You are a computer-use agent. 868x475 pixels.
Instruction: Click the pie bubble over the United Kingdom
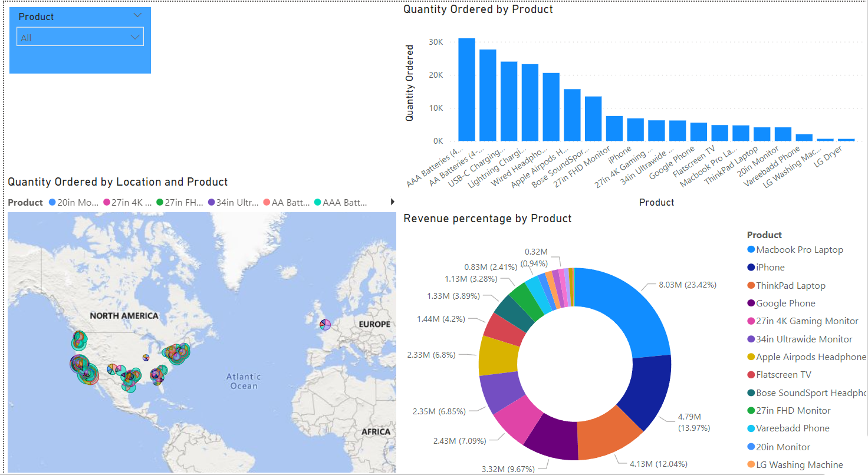click(325, 324)
